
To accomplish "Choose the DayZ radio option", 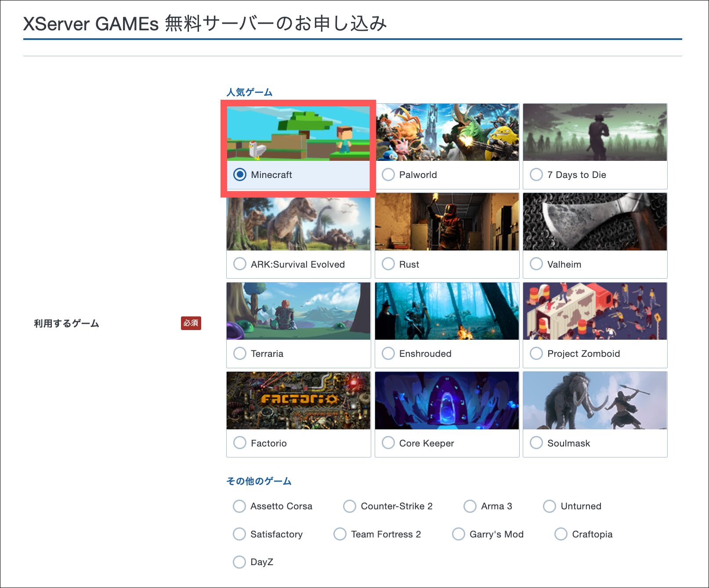I will pos(239,562).
